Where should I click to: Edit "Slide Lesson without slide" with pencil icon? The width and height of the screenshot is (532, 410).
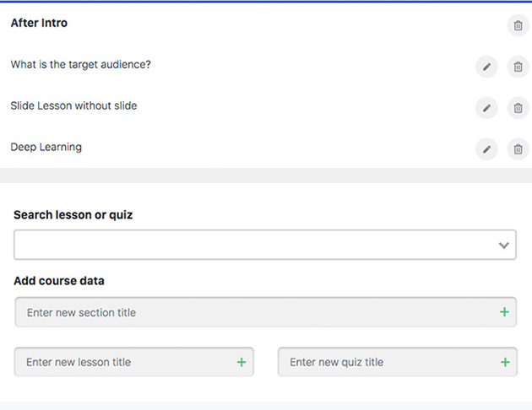point(486,108)
